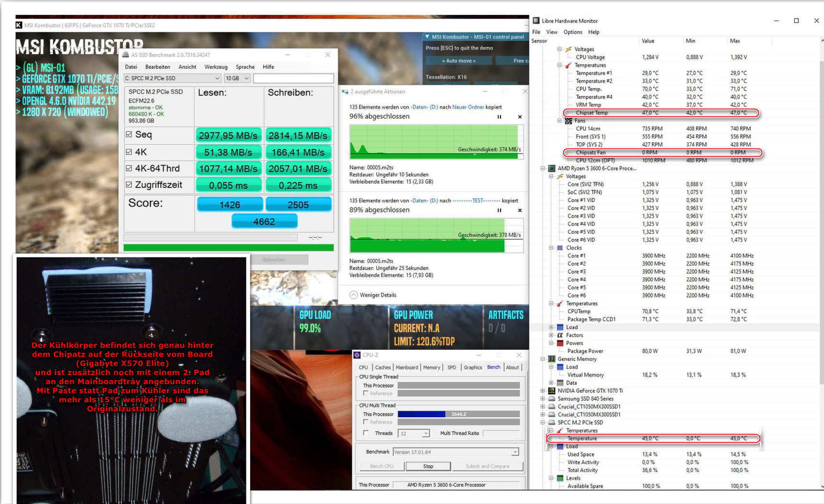Switch to the Graphics tab in CPU-Z

(x=473, y=367)
